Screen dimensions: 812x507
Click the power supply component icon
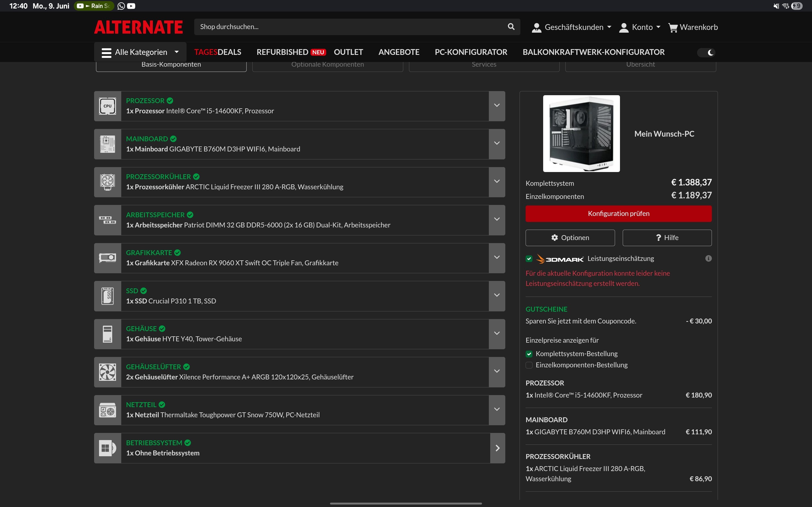coord(107,410)
